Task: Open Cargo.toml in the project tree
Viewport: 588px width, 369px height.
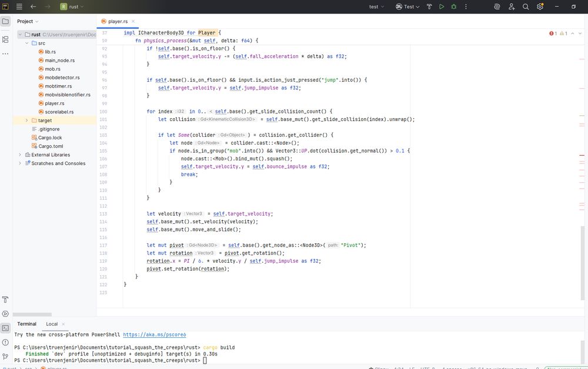Action: [x=51, y=146]
